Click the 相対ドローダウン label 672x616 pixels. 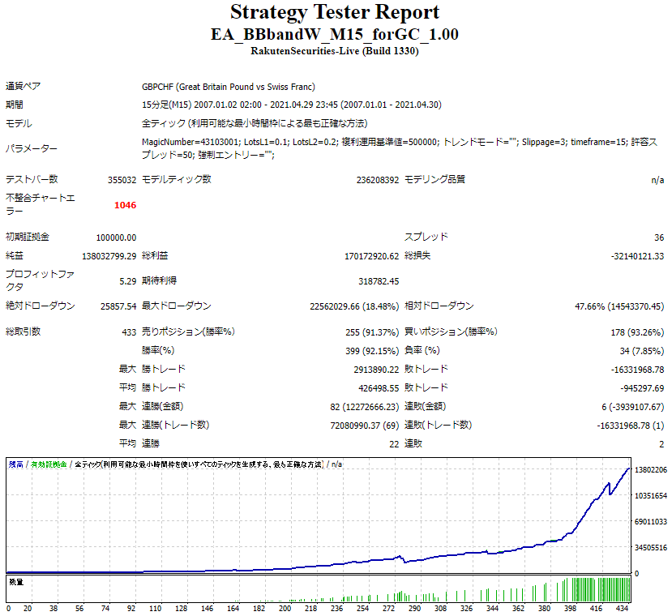point(439,306)
